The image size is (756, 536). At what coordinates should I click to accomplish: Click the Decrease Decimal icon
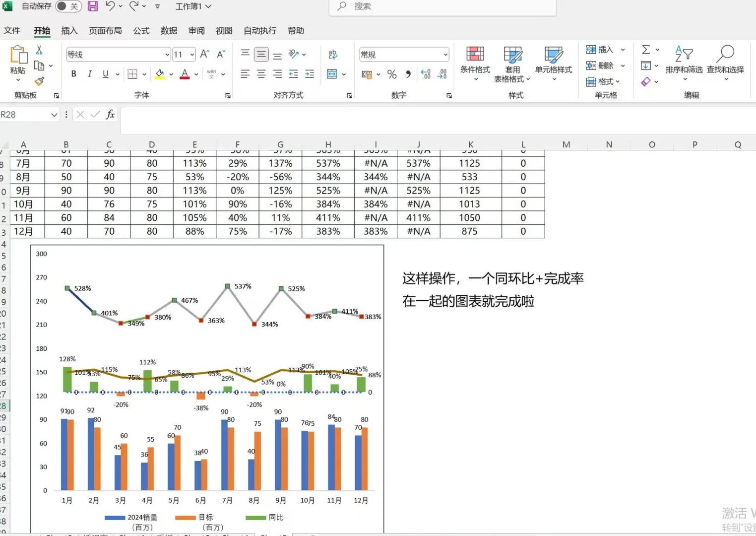point(442,74)
